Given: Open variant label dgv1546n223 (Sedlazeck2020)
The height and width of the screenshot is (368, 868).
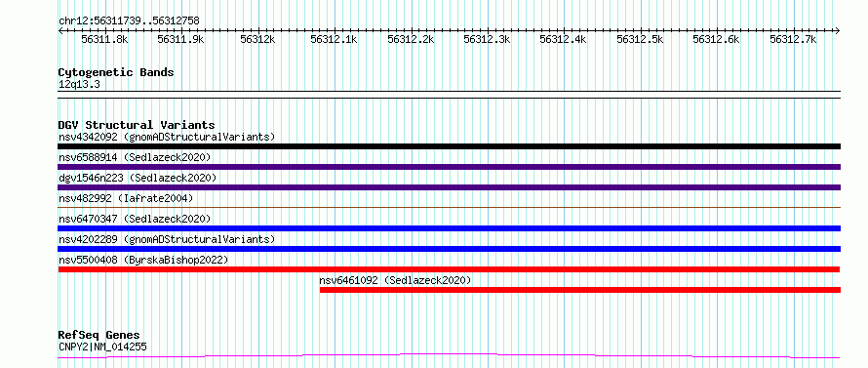Looking at the screenshot, I should [x=138, y=178].
